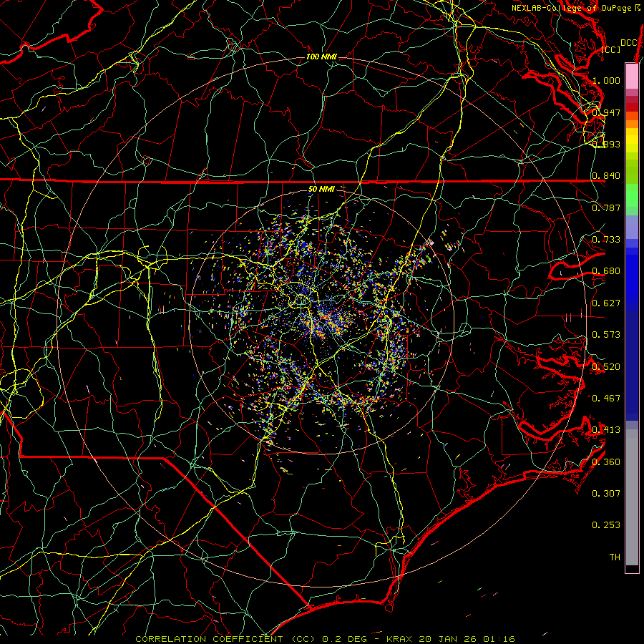
Task: Click the 1.000 value on the color scale
Action: [x=606, y=80]
